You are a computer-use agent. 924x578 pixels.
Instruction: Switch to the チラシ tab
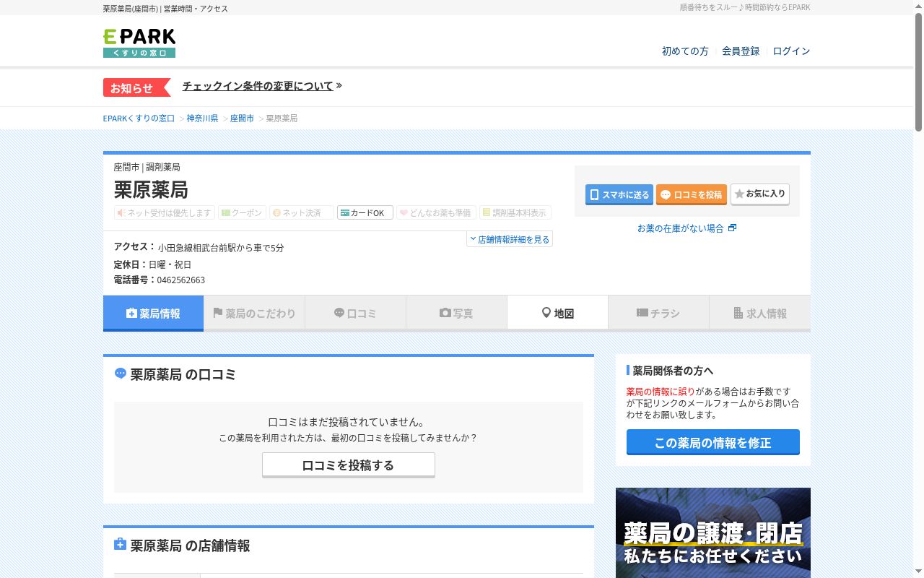click(658, 313)
